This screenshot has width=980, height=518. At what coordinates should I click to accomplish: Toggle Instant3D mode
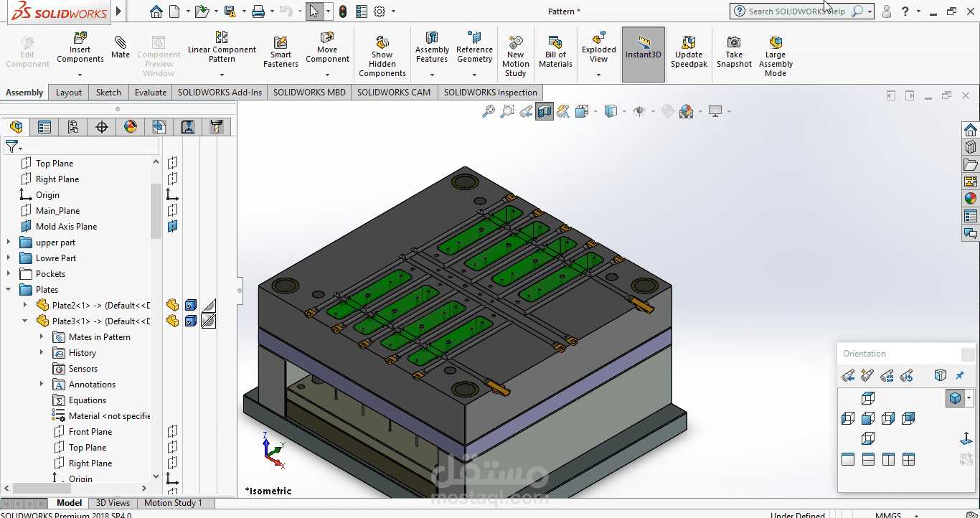[x=643, y=54]
